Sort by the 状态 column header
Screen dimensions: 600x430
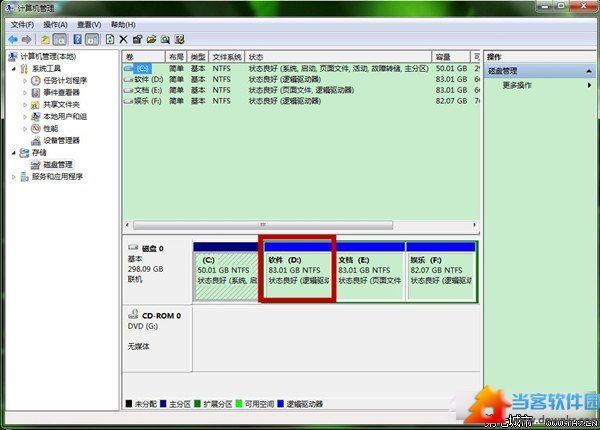point(338,57)
